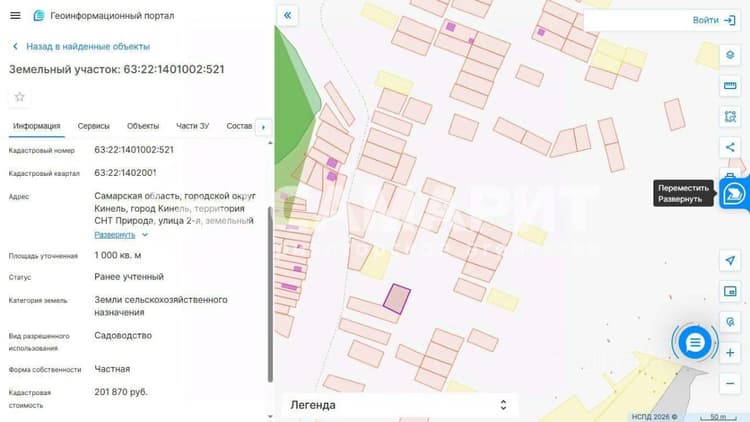The height and width of the screenshot is (422, 750).
Task: Activate the area selection tool
Action: click(x=730, y=116)
